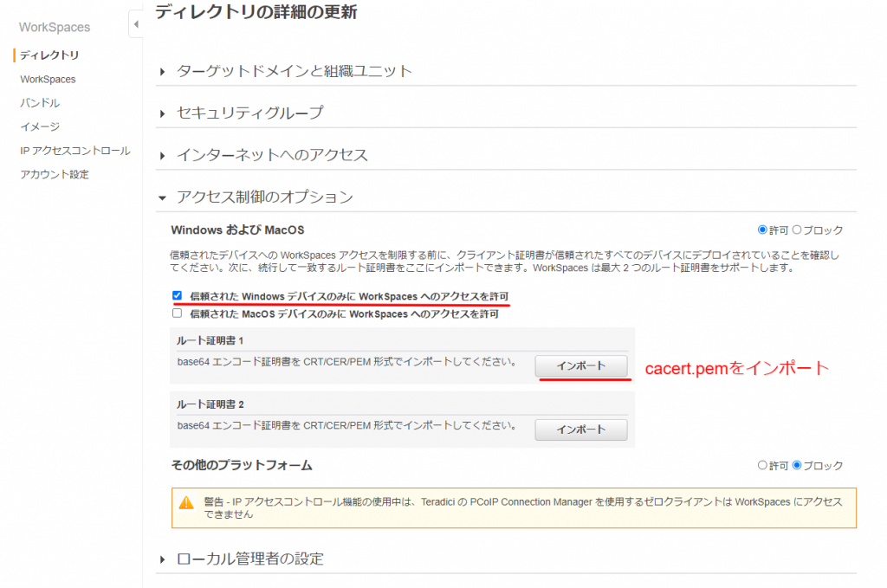
Task: Click the warning triangle icon in alert
Action: tap(186, 502)
